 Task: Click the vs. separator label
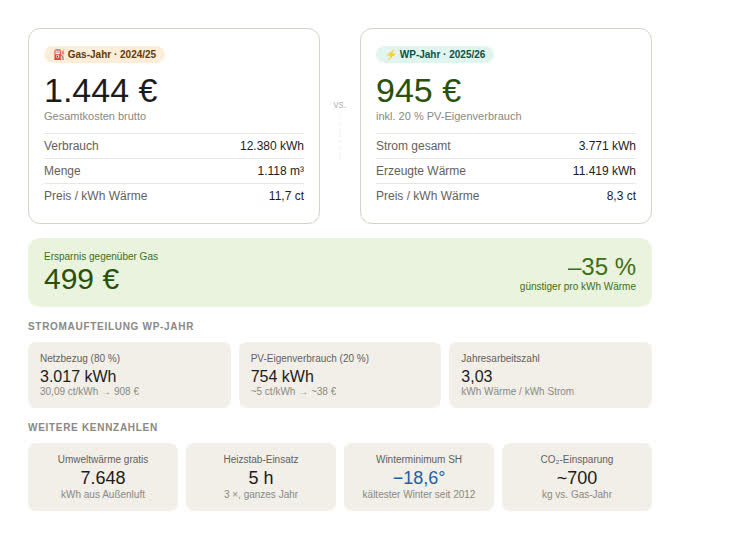pos(339,105)
